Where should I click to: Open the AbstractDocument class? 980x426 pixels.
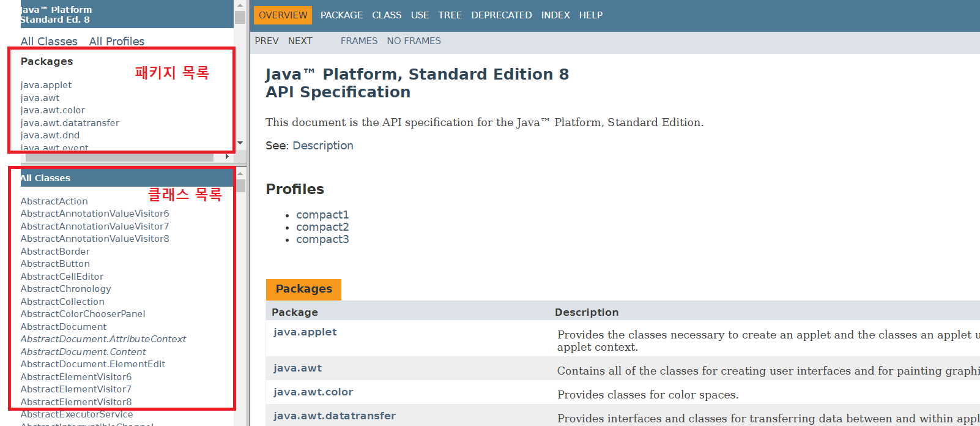64,327
